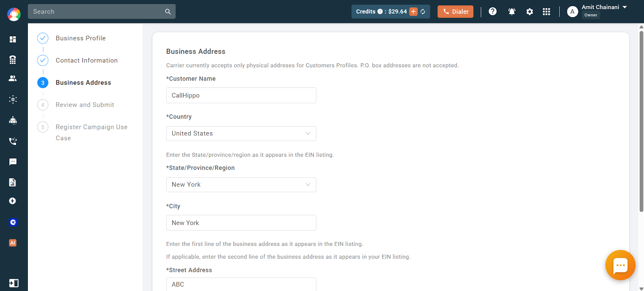644x291 pixels.
Task: Open the orange AI icon in the sidebar
Action: [x=13, y=243]
